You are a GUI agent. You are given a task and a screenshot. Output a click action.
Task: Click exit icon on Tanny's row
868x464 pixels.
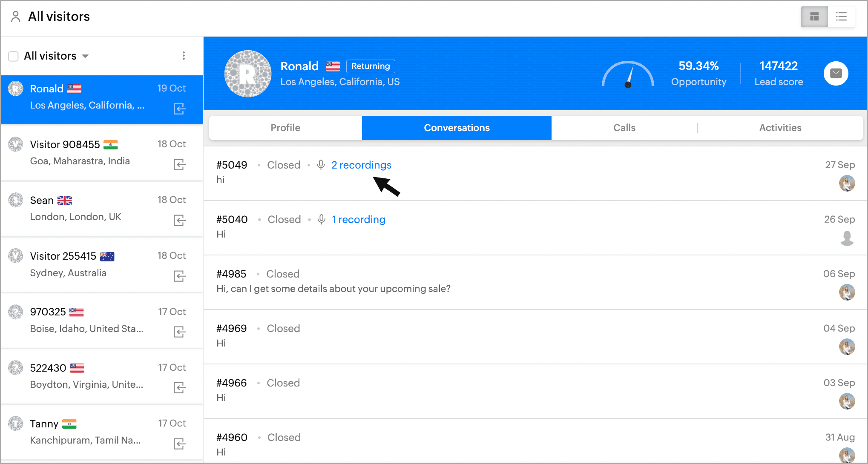pyautogui.click(x=180, y=444)
